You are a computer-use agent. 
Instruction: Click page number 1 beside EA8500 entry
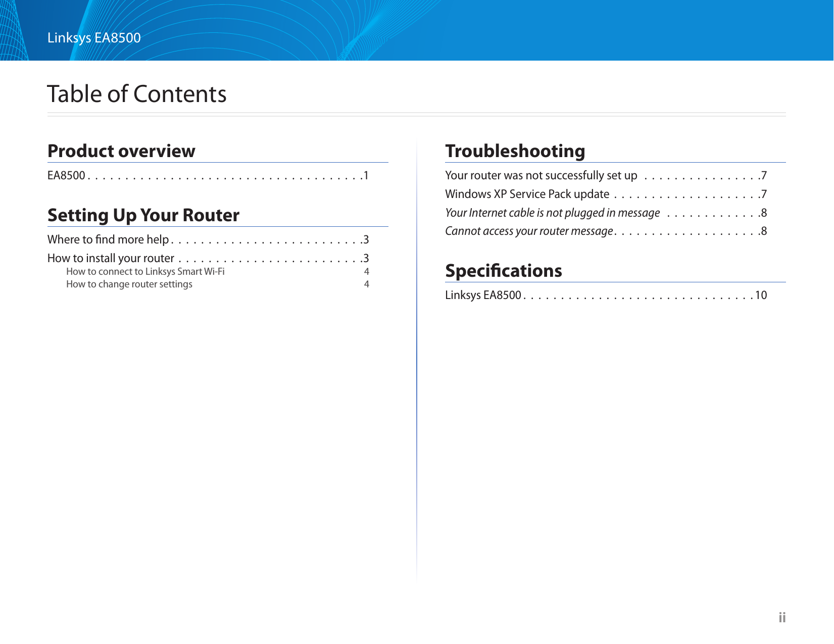tap(366, 175)
